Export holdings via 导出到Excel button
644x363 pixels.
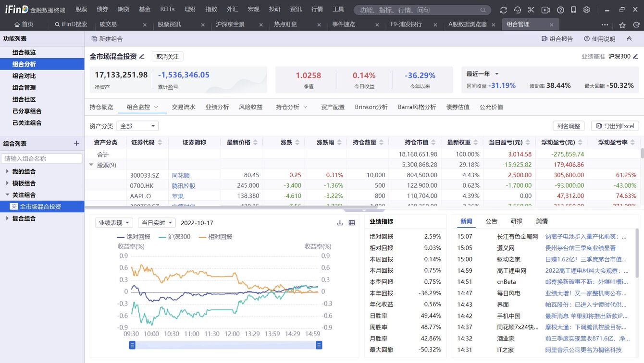coord(615,126)
